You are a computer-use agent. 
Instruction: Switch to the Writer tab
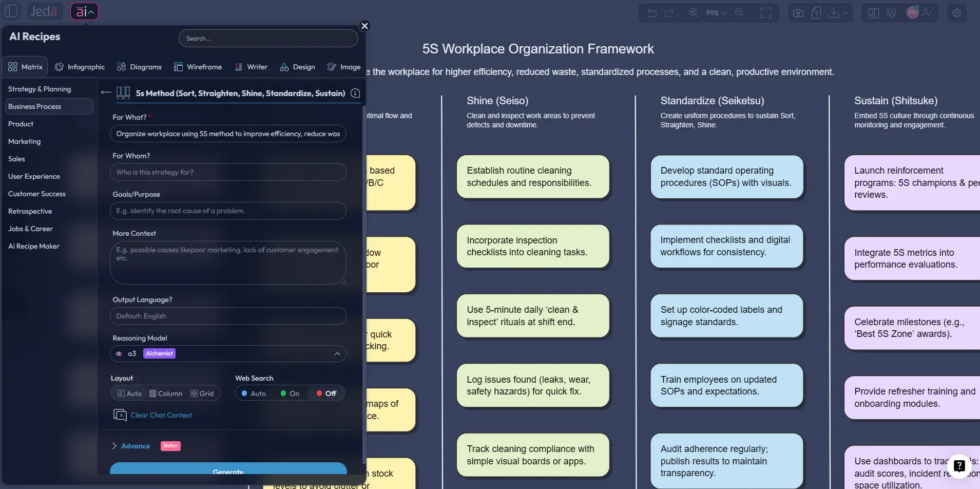click(x=251, y=67)
